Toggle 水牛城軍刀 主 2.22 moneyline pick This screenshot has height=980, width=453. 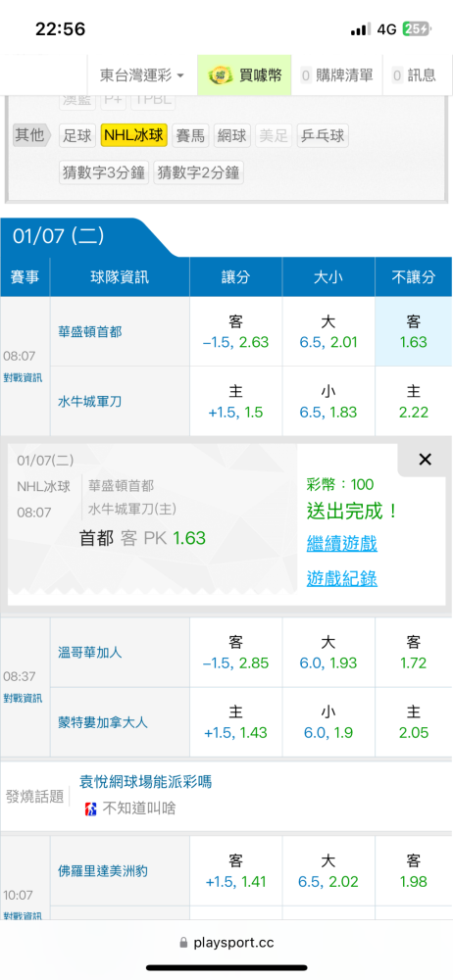pyautogui.click(x=414, y=401)
